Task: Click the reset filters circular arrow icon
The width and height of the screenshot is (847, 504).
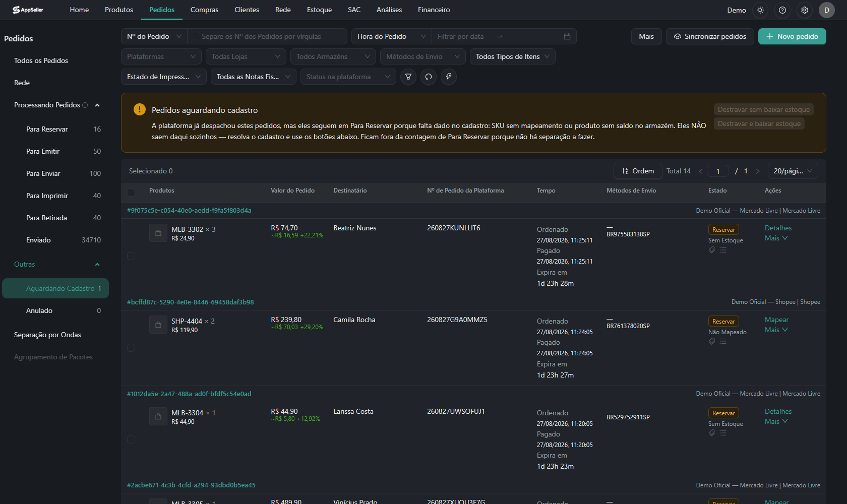Action: tap(429, 77)
